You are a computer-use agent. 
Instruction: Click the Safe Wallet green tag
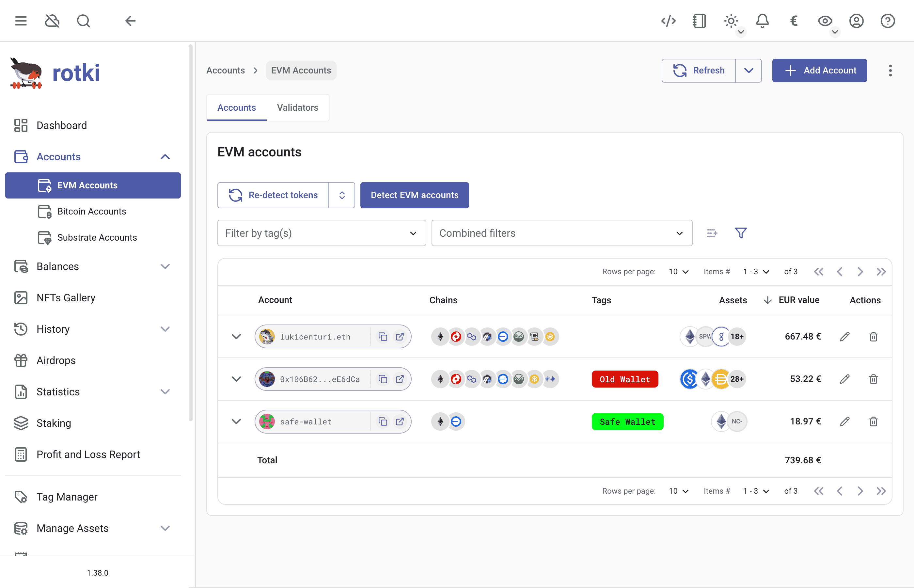pyautogui.click(x=627, y=421)
